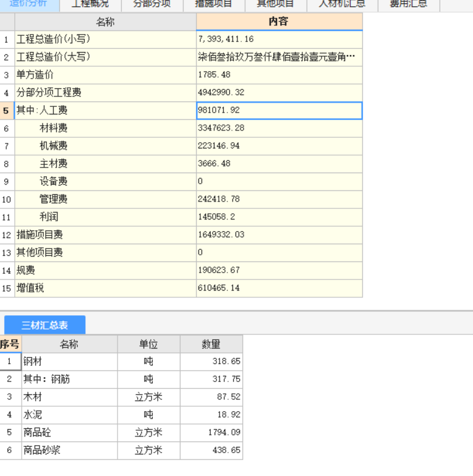Screen dimensions: 473x476
Task: Click the value 3666.48
Action: point(279,164)
